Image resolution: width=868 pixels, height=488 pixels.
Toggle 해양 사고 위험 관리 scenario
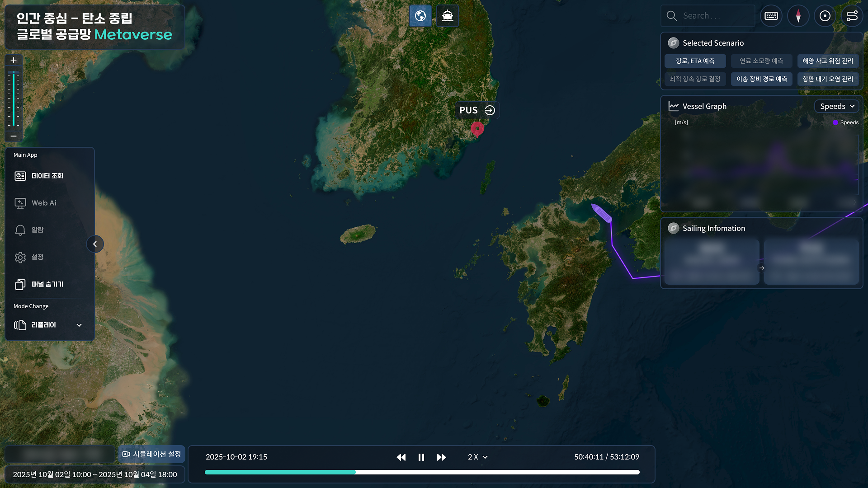828,61
